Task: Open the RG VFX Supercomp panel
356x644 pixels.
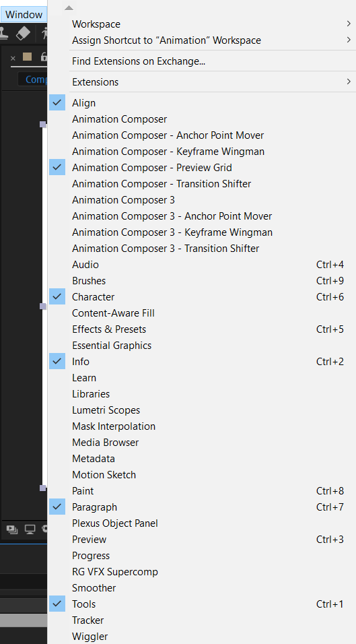Action: pyautogui.click(x=201, y=572)
